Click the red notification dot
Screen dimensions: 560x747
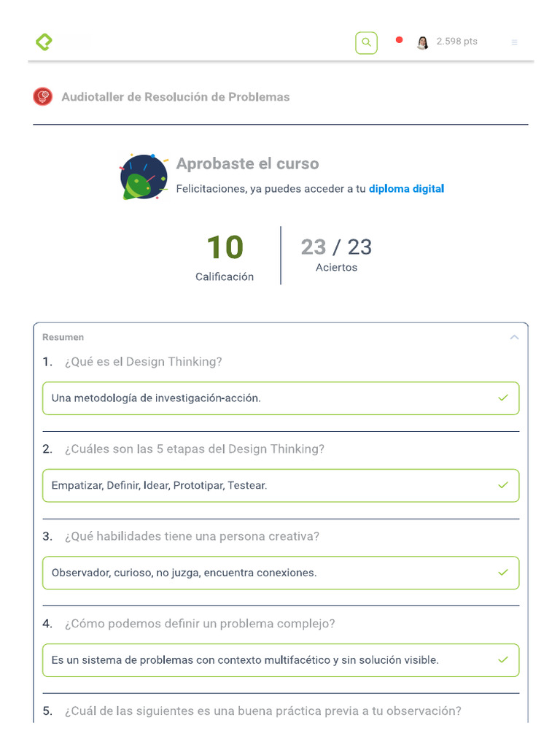point(399,40)
